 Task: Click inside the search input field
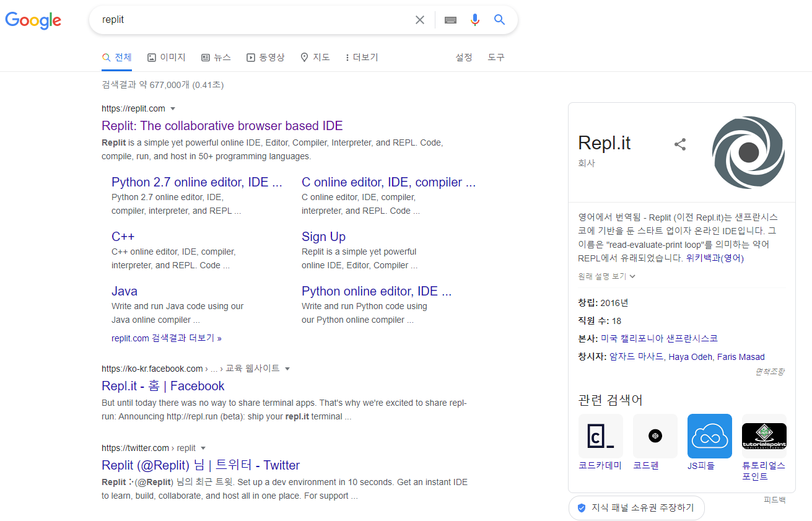tap(254, 20)
